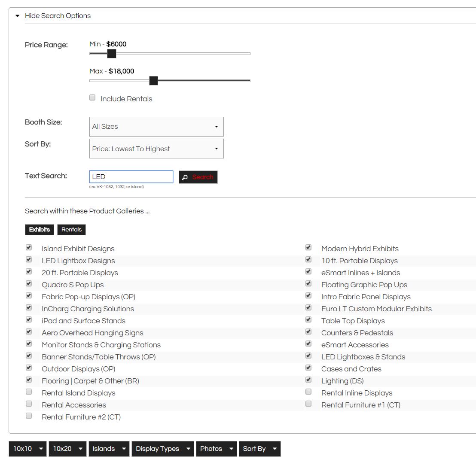Open the Display Types dropdown
The image size is (476, 462).
click(x=162, y=449)
